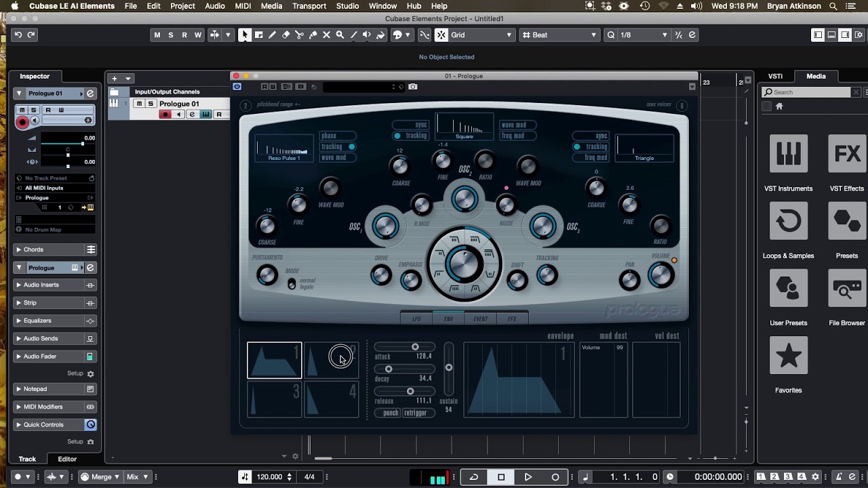
Task: Click the Undo arrow in the Cubase toolbar
Action: tap(18, 35)
